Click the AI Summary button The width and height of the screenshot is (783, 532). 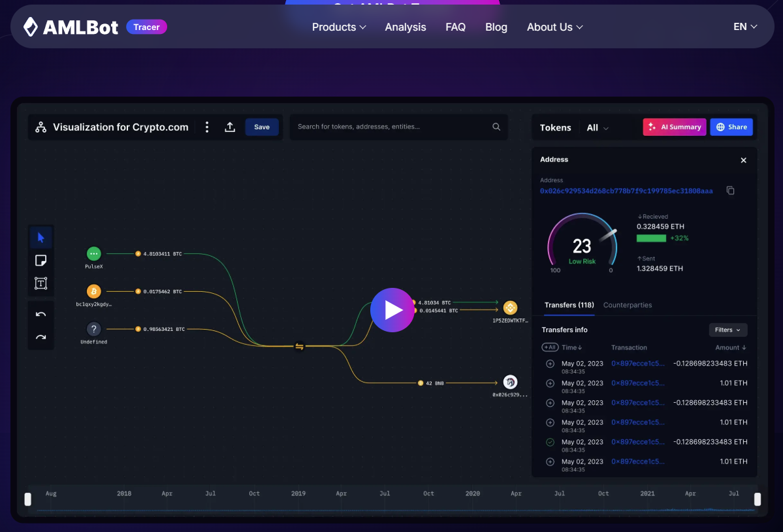tap(674, 127)
